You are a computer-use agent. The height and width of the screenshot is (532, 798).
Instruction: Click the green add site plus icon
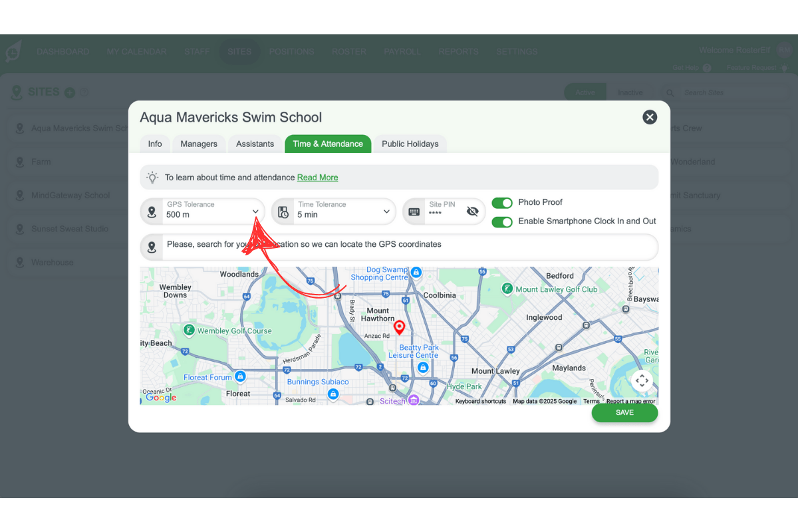click(70, 92)
